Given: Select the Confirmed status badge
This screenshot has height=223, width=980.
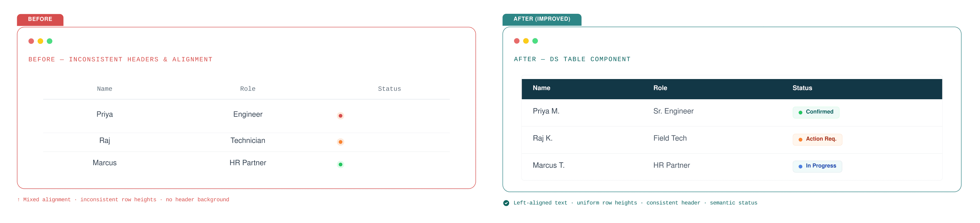Looking at the screenshot, I should [x=816, y=112].
